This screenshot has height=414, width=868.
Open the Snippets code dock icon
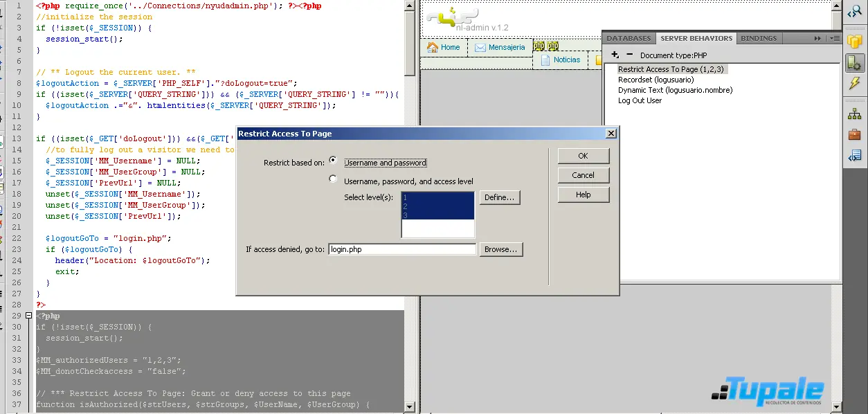tap(854, 156)
